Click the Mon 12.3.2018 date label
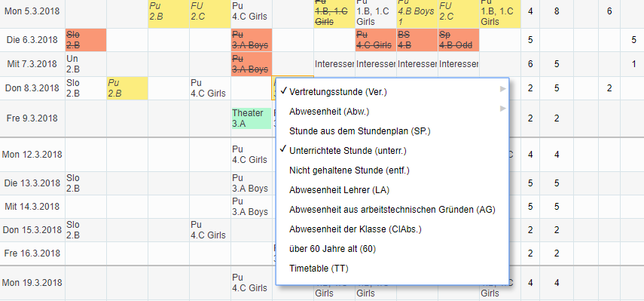This screenshot has height=301, width=644. tap(32, 155)
